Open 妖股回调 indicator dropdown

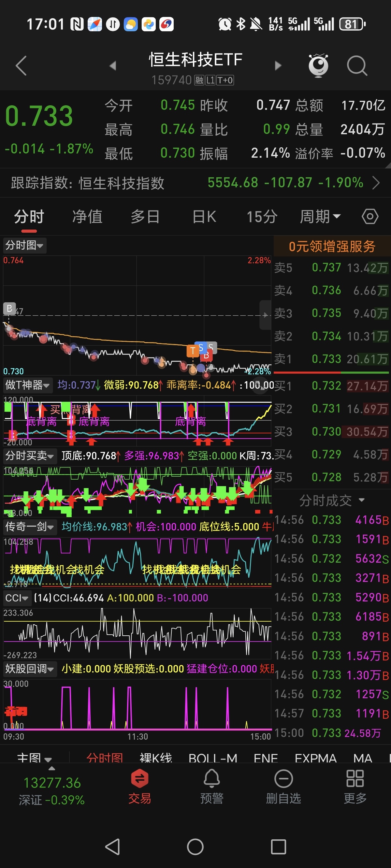point(30,669)
